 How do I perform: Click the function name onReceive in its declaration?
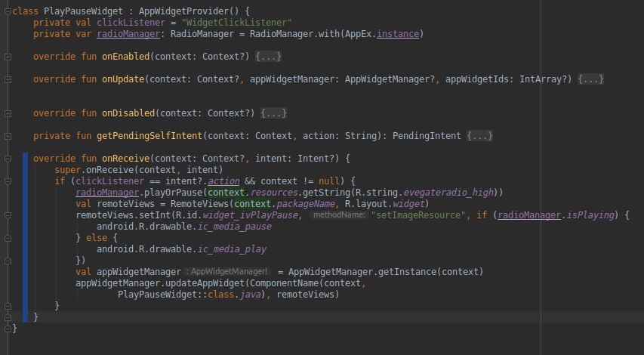point(125,159)
